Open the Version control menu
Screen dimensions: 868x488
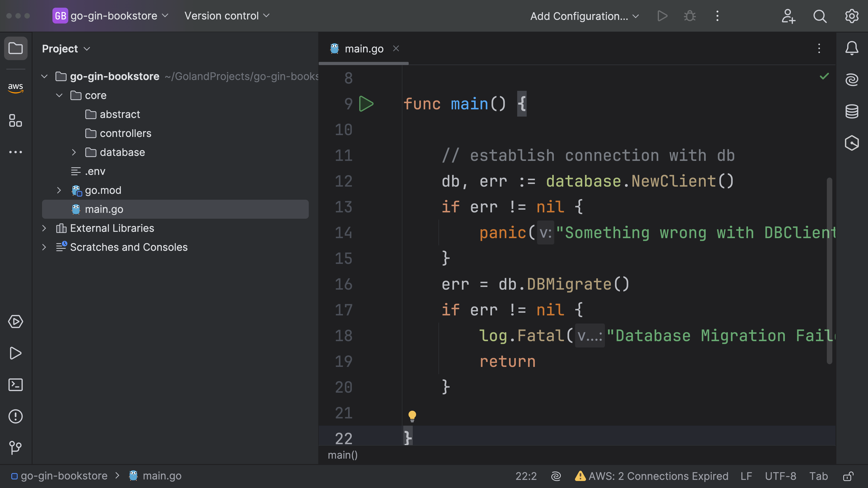pyautogui.click(x=226, y=16)
